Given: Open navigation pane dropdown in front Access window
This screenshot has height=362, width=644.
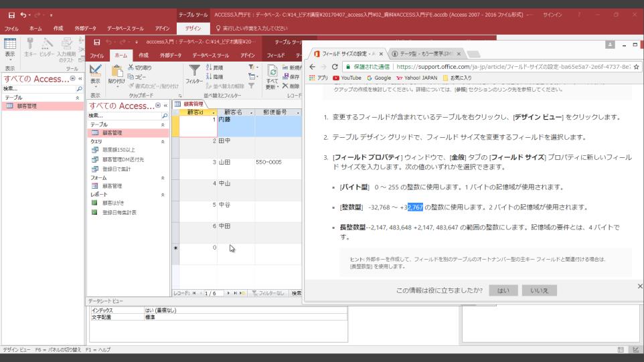Looking at the screenshot, I should coord(158,106).
